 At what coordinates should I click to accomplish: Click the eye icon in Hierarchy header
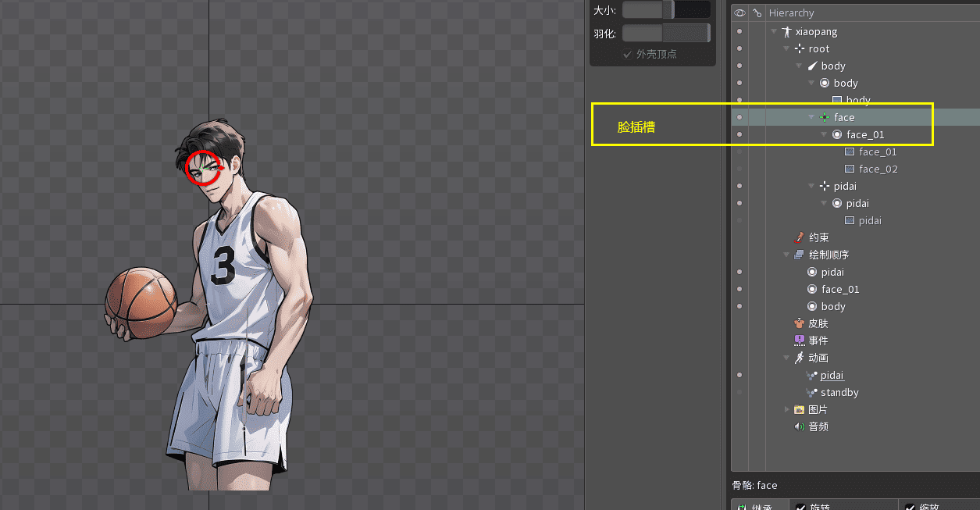[739, 12]
